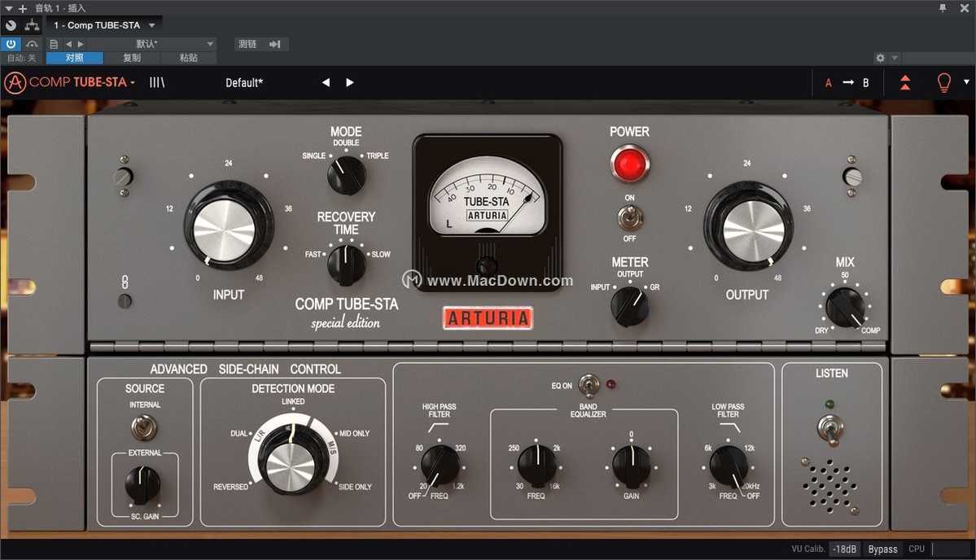The image size is (976, 560).
Task: Pin the plugin window
Action: [943, 7]
